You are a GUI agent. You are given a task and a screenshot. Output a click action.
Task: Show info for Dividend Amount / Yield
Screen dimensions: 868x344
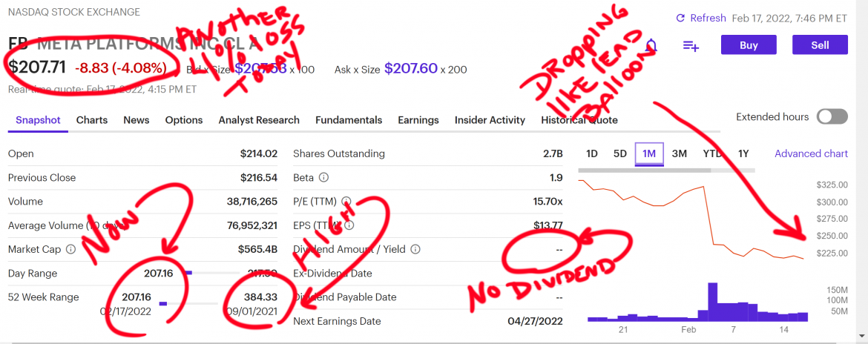[415, 249]
